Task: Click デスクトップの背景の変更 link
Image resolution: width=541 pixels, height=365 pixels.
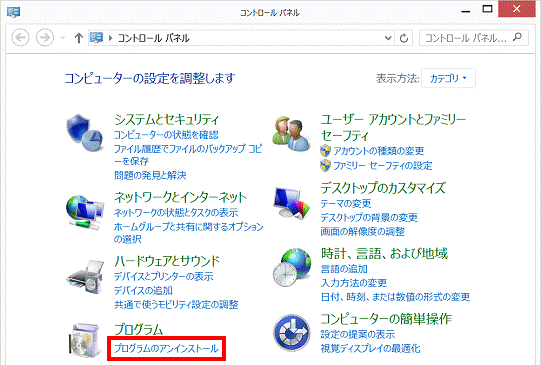Action: (x=369, y=217)
